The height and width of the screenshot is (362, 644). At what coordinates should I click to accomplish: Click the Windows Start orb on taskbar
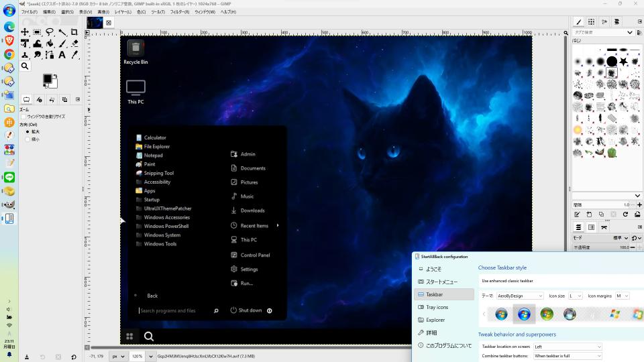[x=9, y=10]
